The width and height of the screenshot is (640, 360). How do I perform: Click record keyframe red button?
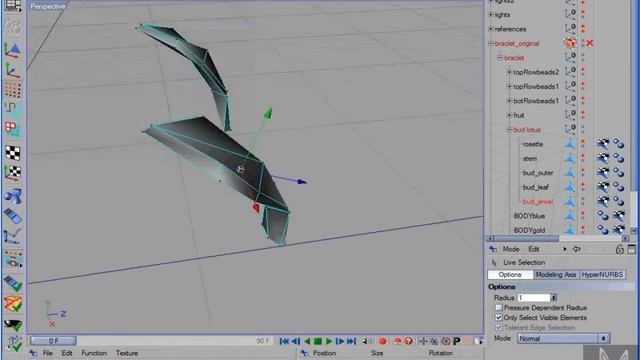(x=382, y=341)
